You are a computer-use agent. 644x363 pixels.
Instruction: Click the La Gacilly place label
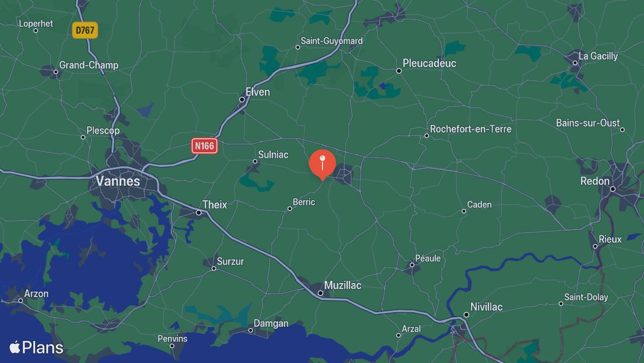(x=598, y=56)
